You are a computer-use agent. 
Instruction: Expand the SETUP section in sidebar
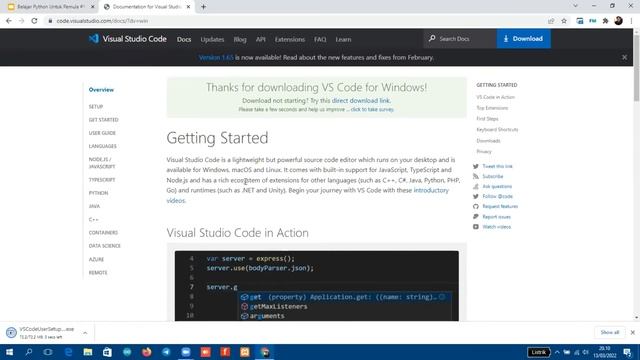[x=96, y=107]
